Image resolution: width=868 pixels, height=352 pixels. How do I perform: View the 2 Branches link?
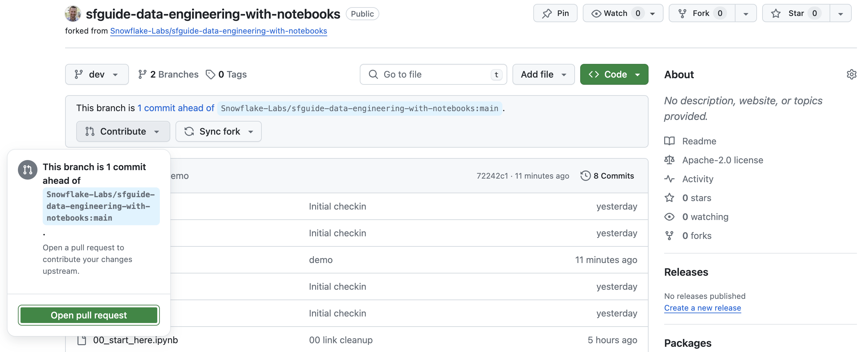[x=168, y=74]
